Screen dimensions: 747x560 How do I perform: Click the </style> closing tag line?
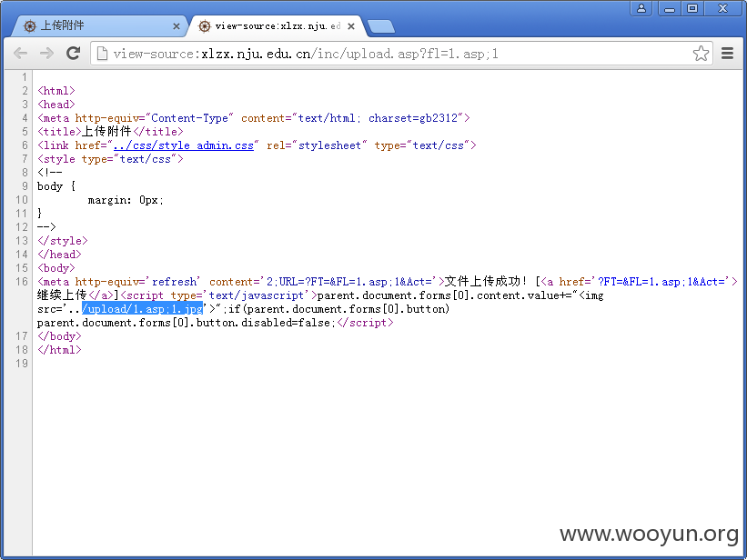coord(63,241)
